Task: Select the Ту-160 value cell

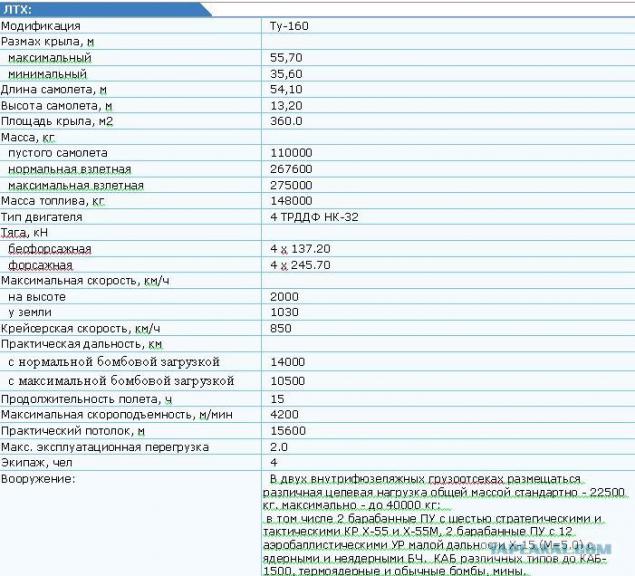Action: point(289,26)
